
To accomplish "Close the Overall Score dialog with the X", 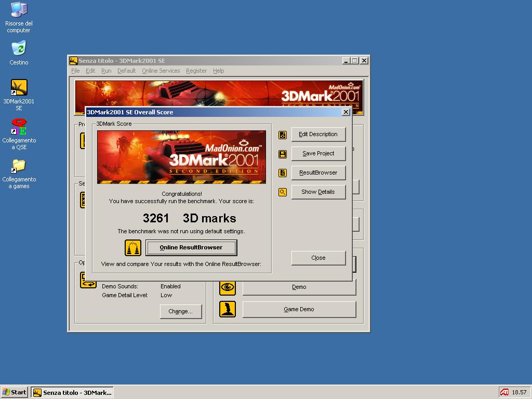I will (x=345, y=112).
